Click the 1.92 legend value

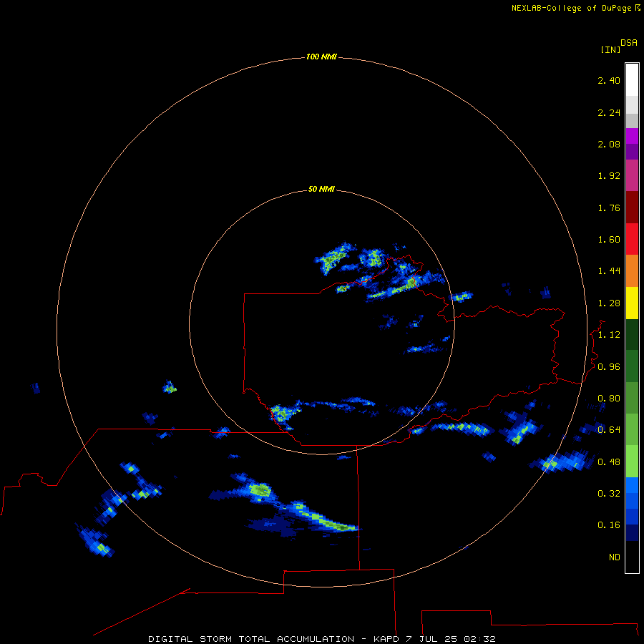click(609, 176)
